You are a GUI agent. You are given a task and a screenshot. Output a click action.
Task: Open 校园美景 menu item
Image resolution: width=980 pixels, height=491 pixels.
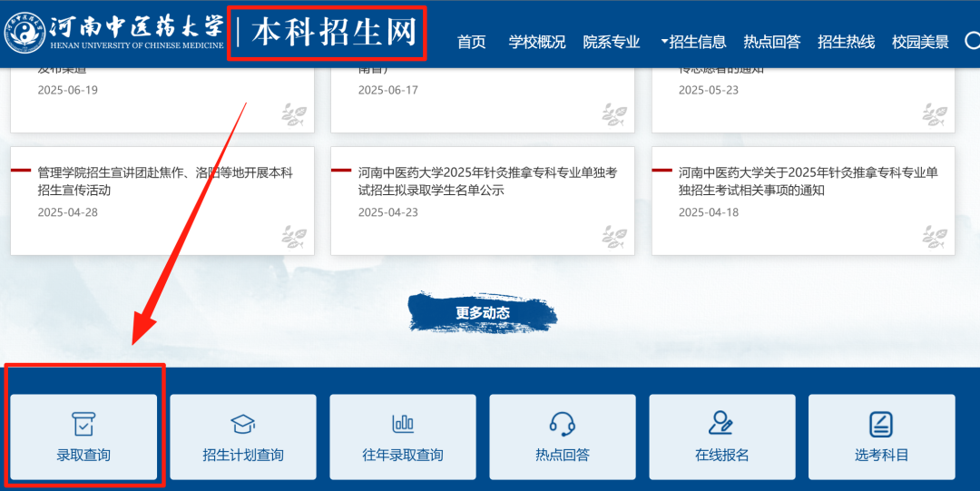pos(921,42)
